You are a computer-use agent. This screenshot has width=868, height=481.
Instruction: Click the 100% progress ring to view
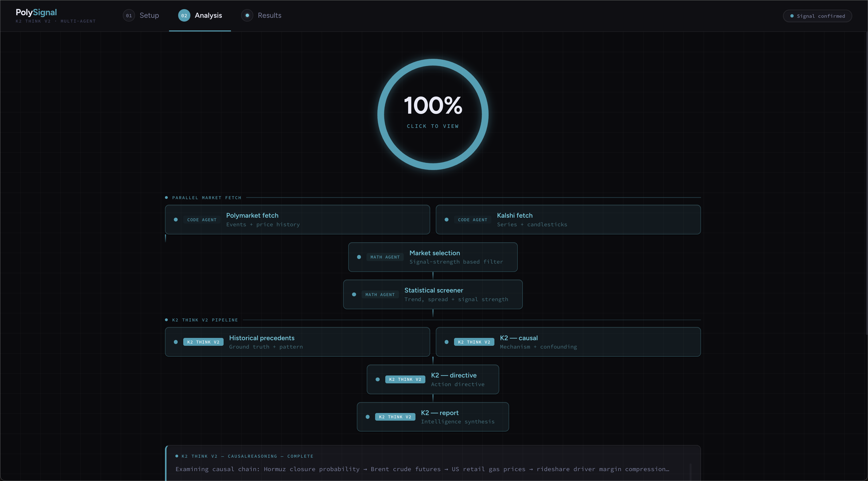point(433,114)
